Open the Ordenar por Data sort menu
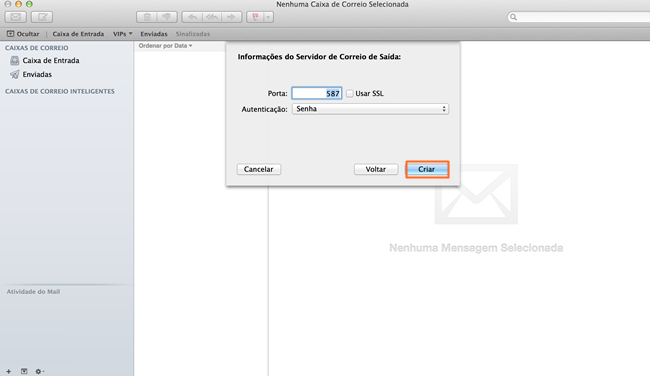The height and width of the screenshot is (376, 650). pos(165,46)
